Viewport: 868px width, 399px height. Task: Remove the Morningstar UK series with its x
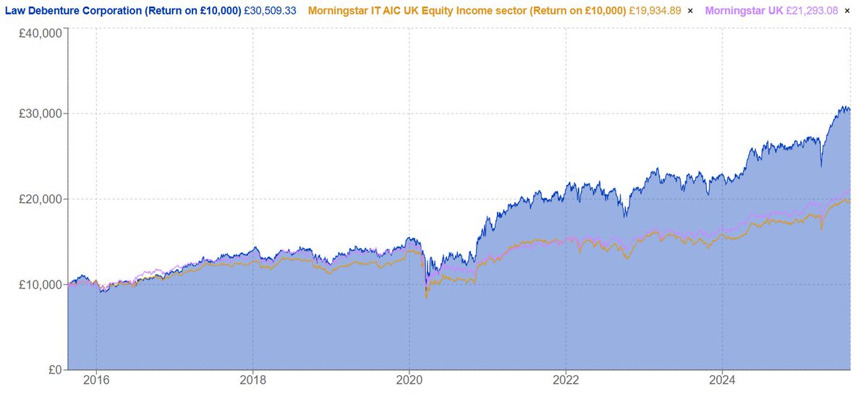pos(846,11)
